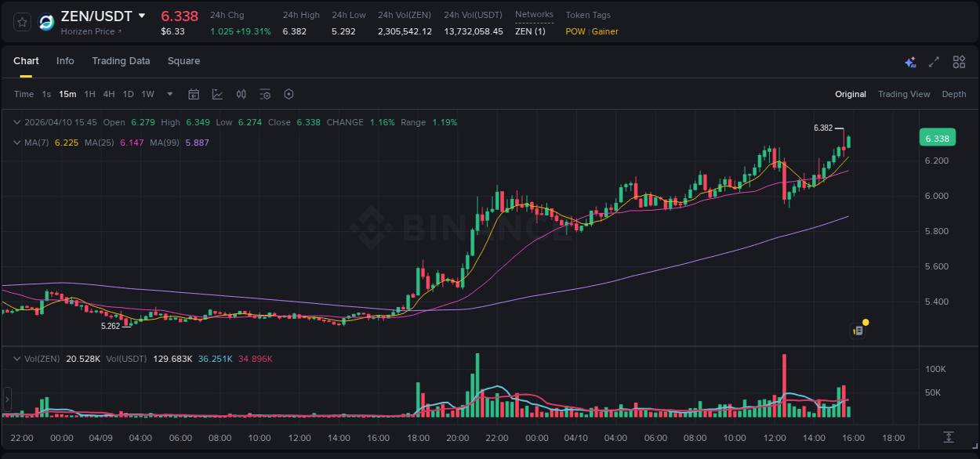Switch to the Trading Data tab
The height and width of the screenshot is (459, 980).
pos(121,61)
